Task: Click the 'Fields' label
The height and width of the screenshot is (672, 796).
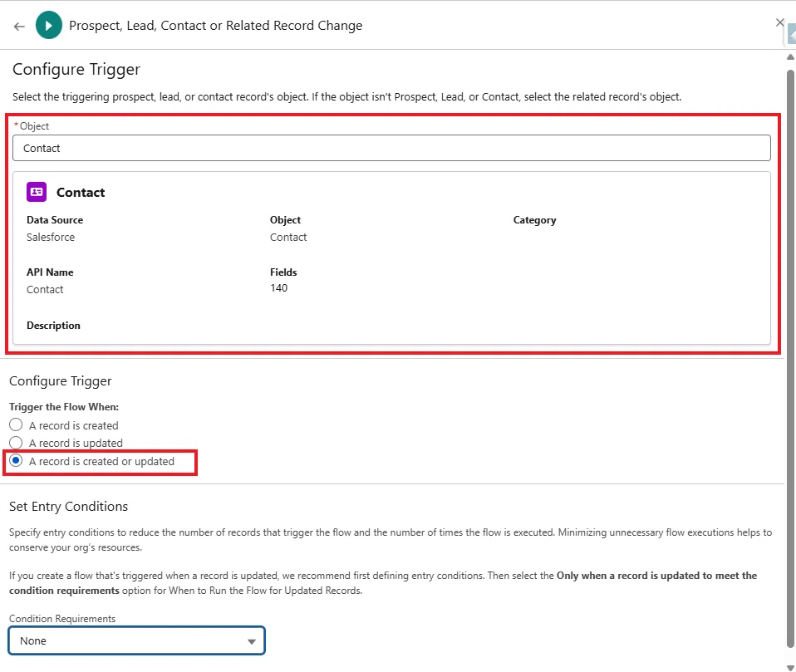Action: [x=283, y=272]
